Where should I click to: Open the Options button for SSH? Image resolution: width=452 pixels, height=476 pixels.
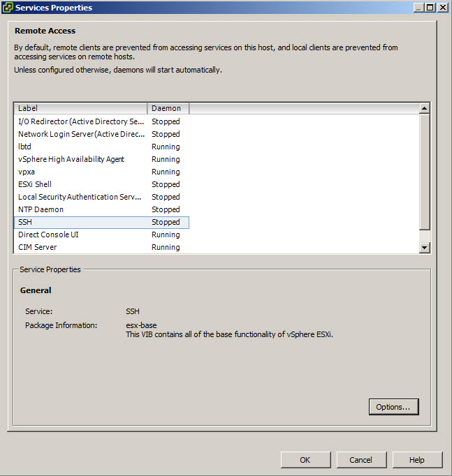tap(393, 407)
